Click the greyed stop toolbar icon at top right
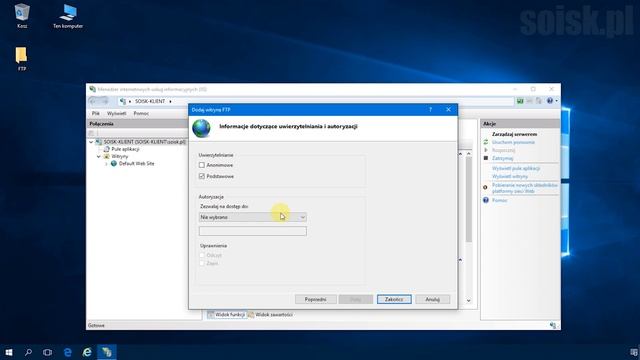The height and width of the screenshot is (360, 640). (529, 101)
